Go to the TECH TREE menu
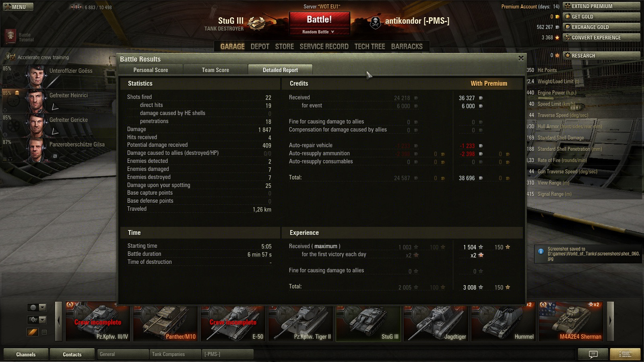 coord(369,47)
